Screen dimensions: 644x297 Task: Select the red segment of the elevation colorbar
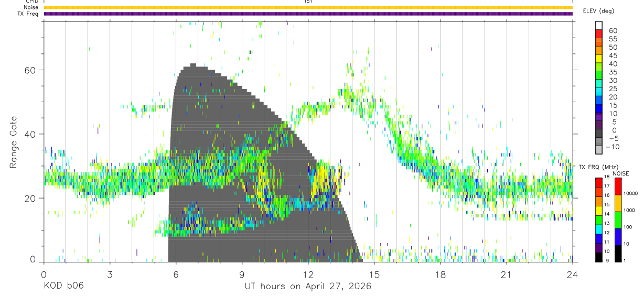(599, 34)
